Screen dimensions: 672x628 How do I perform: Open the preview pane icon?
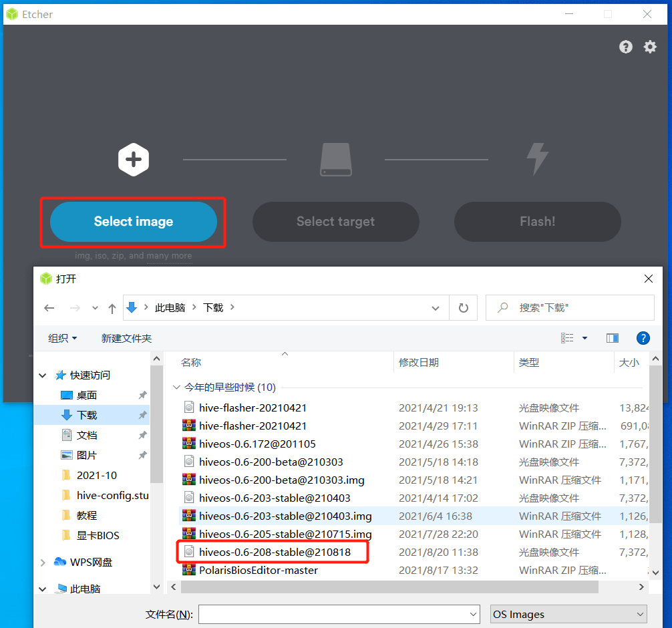[613, 338]
